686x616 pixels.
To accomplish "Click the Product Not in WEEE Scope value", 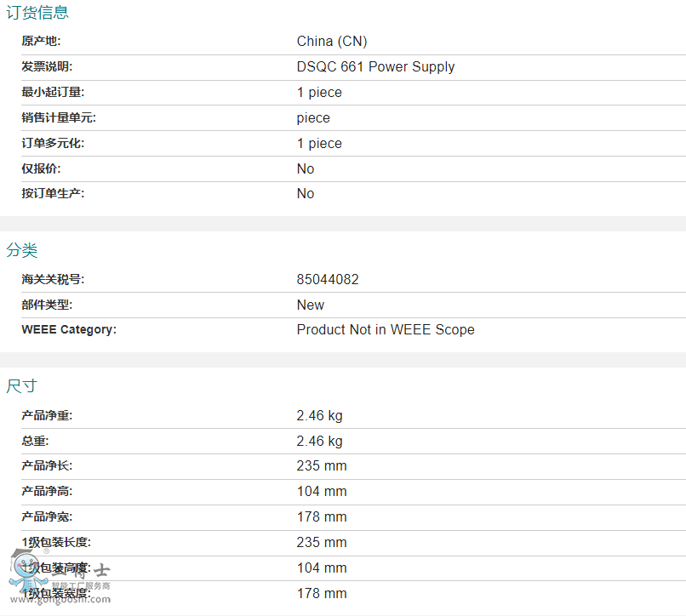I will point(386,329).
